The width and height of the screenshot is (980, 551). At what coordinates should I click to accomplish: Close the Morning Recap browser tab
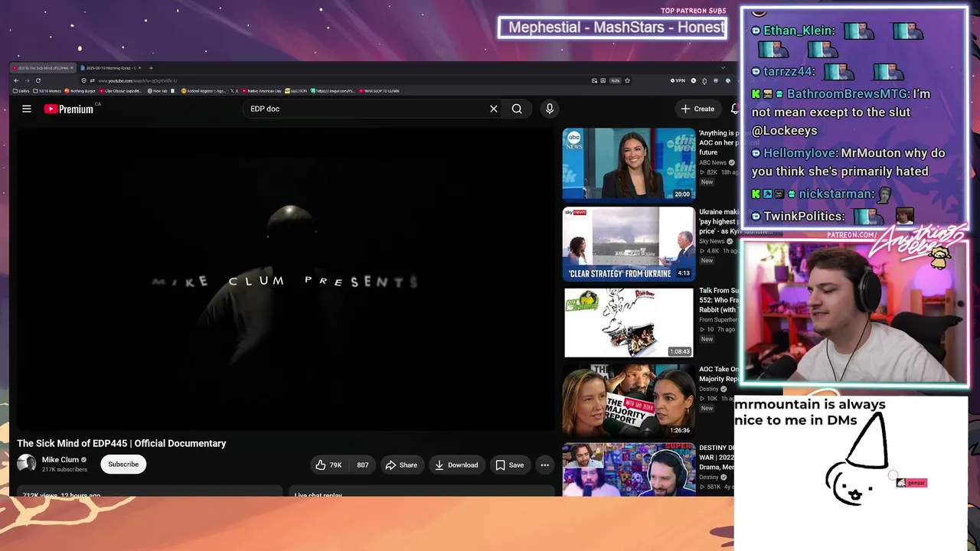[140, 68]
